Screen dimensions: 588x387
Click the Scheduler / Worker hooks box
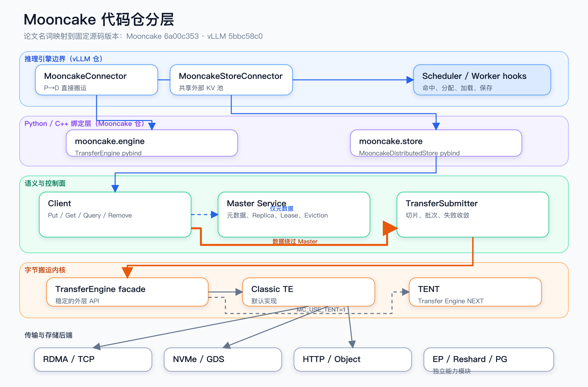(482, 80)
